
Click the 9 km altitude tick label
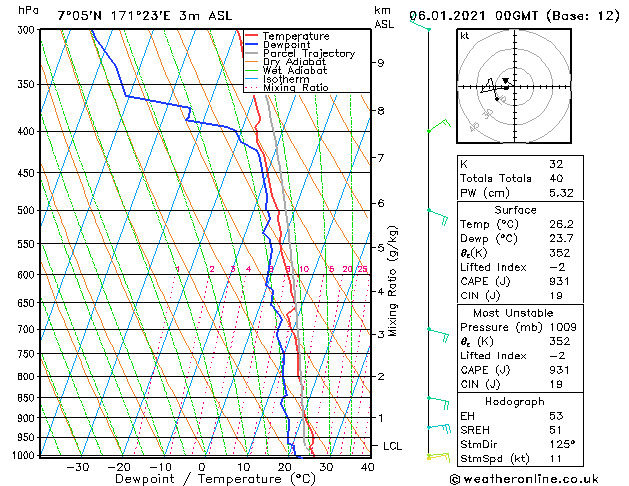380,63
